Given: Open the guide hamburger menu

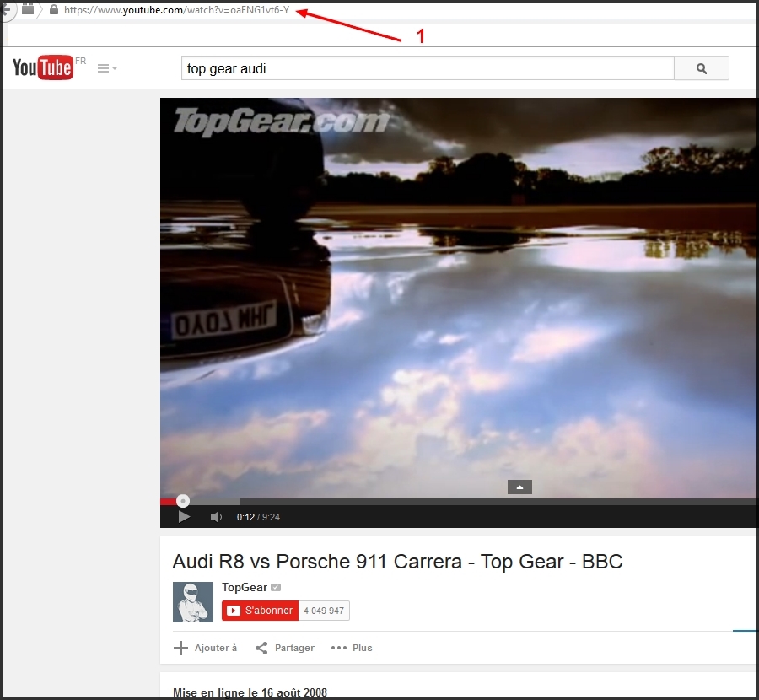Looking at the screenshot, I should [101, 67].
